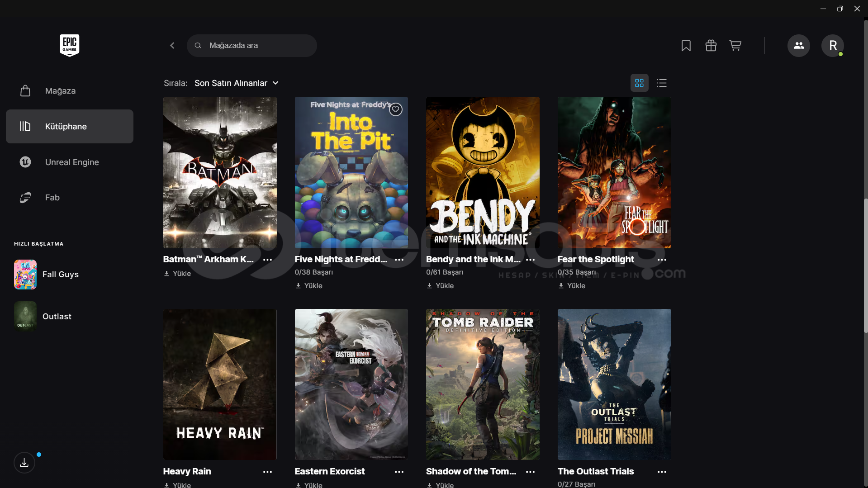Screen dimensions: 868x488
Task: Open options menu for Five Nights at Freddy's
Action: click(x=399, y=260)
